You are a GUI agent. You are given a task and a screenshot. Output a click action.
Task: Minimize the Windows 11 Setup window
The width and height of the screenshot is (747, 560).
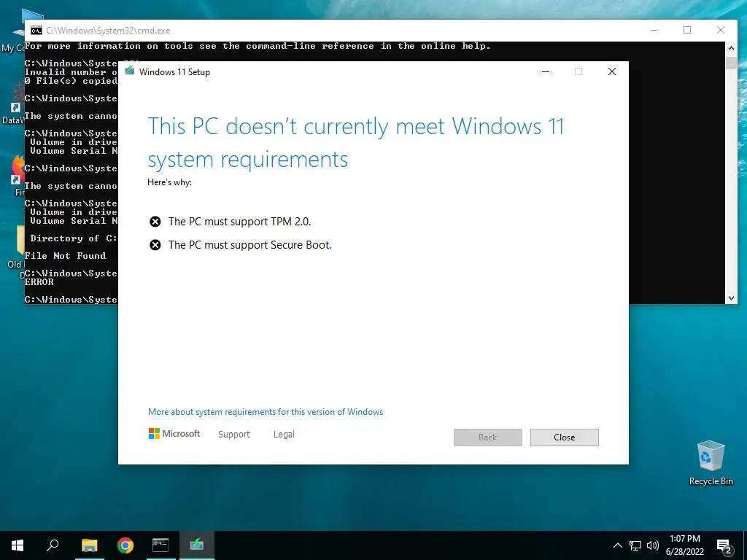(x=546, y=71)
